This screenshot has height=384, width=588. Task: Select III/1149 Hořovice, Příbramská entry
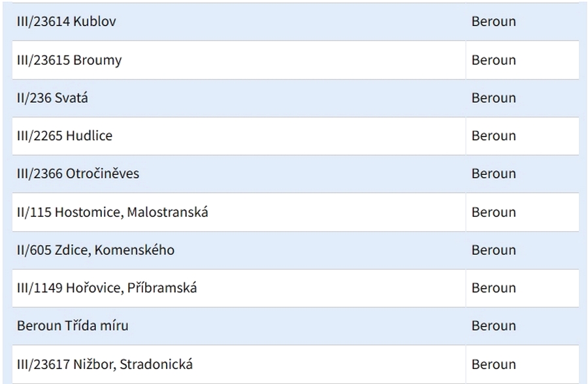[x=106, y=288]
